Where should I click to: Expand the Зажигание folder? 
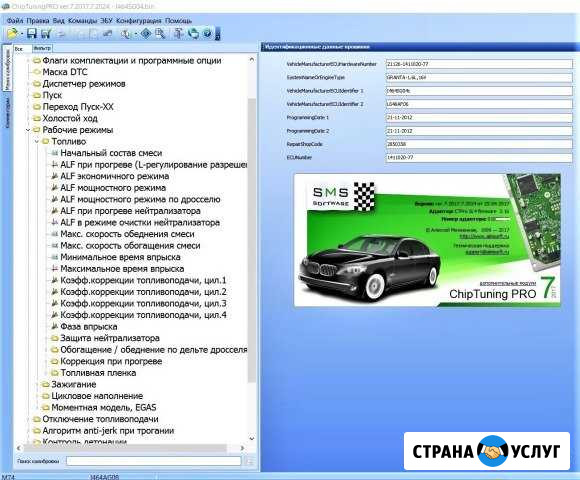point(37,385)
